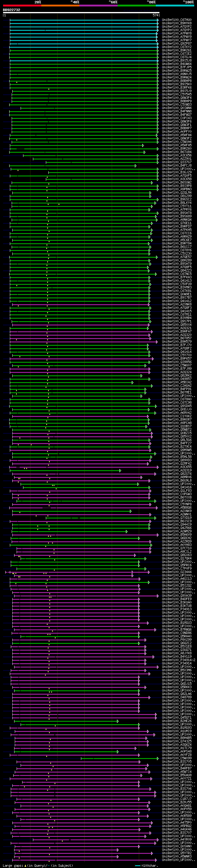Select label UniRef100_C0PI43
The width and height of the screenshot is (197, 868).
177,118
